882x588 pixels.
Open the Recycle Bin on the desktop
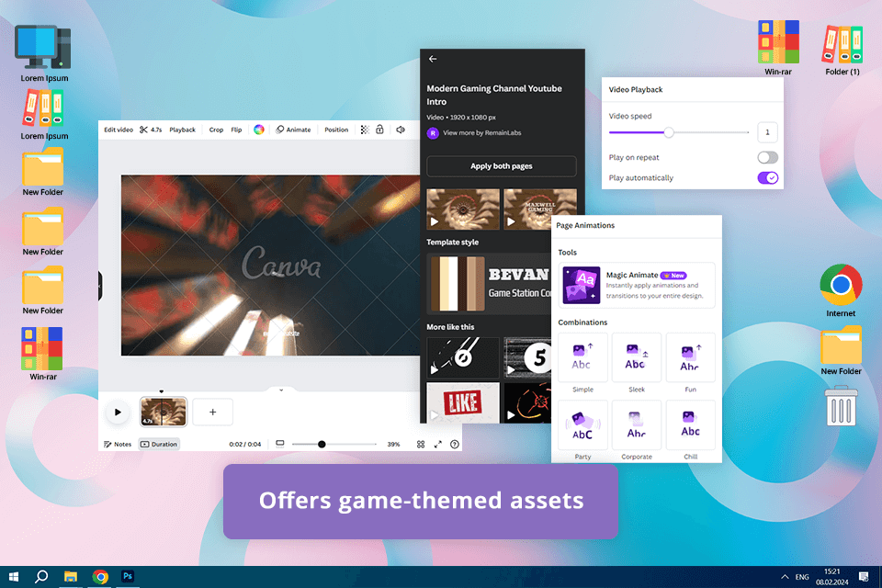[842, 406]
